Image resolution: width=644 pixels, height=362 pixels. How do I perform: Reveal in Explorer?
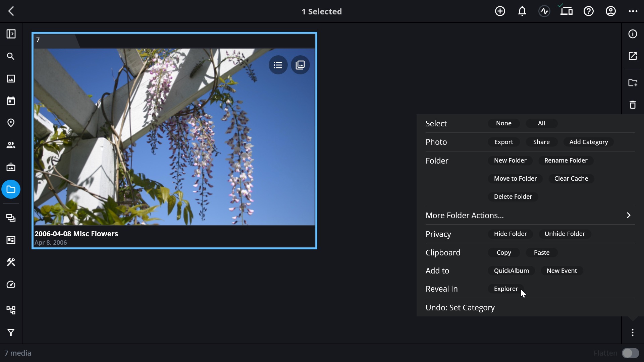click(506, 289)
